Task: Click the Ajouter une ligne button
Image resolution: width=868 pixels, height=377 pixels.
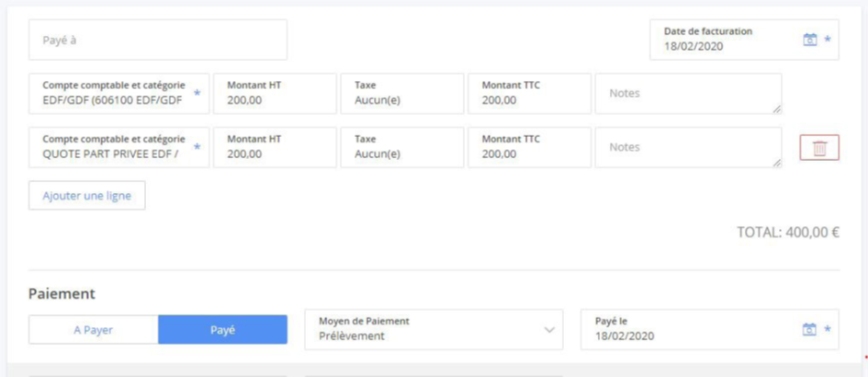Action: (x=87, y=195)
